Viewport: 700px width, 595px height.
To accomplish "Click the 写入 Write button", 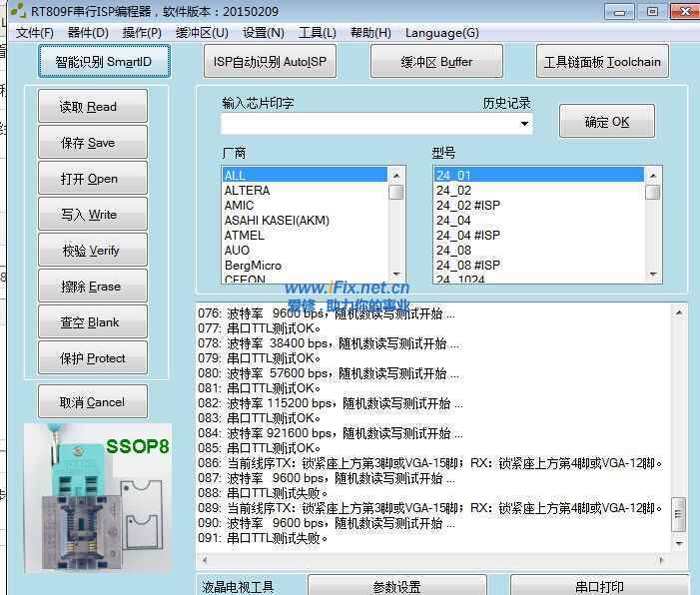I will [93, 214].
